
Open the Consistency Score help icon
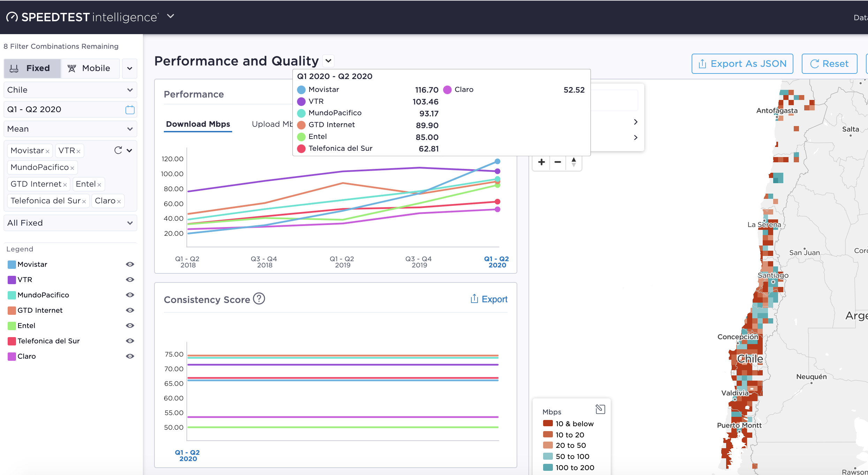coord(259,299)
